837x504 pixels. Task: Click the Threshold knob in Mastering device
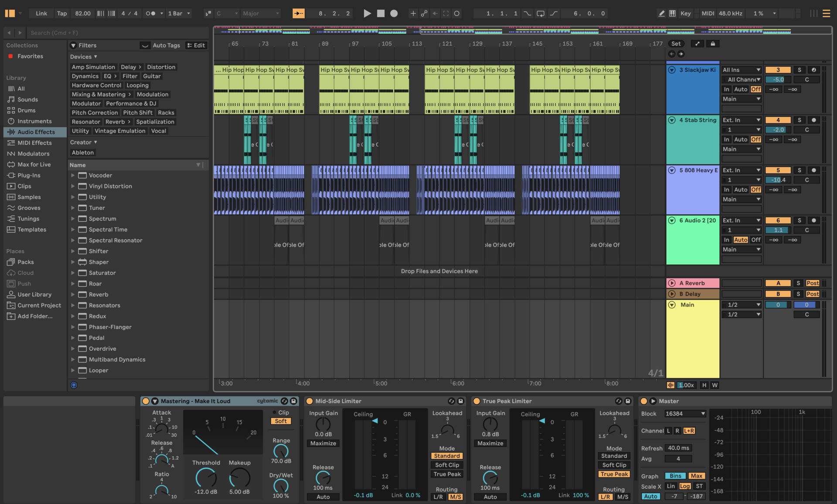point(206,478)
